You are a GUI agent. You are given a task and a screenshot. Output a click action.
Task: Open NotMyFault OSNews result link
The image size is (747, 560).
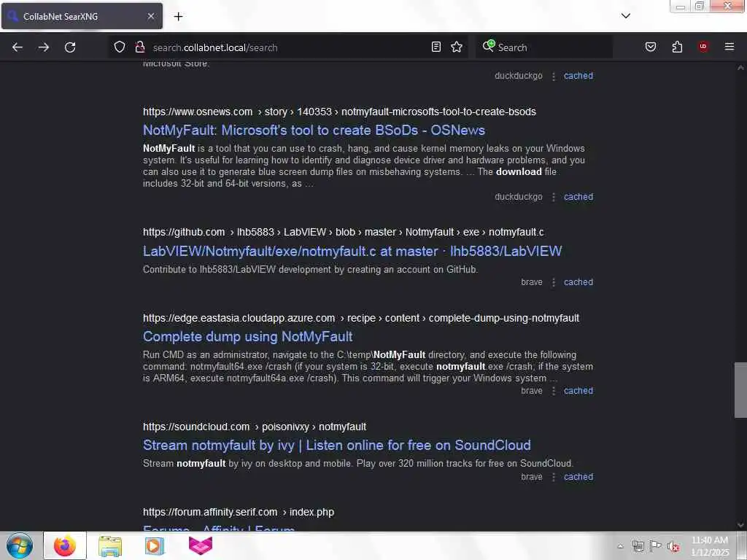tap(314, 130)
